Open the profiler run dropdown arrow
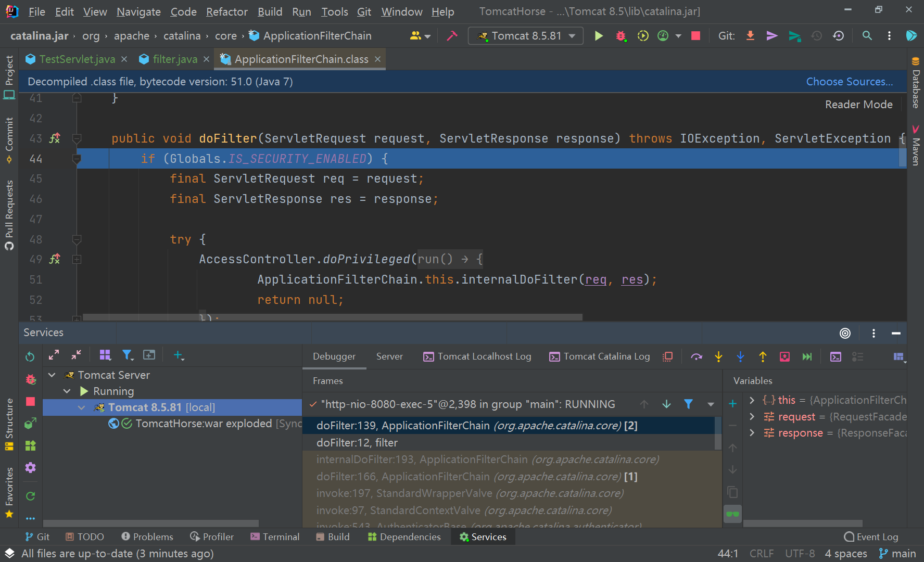This screenshot has width=924, height=562. click(678, 36)
